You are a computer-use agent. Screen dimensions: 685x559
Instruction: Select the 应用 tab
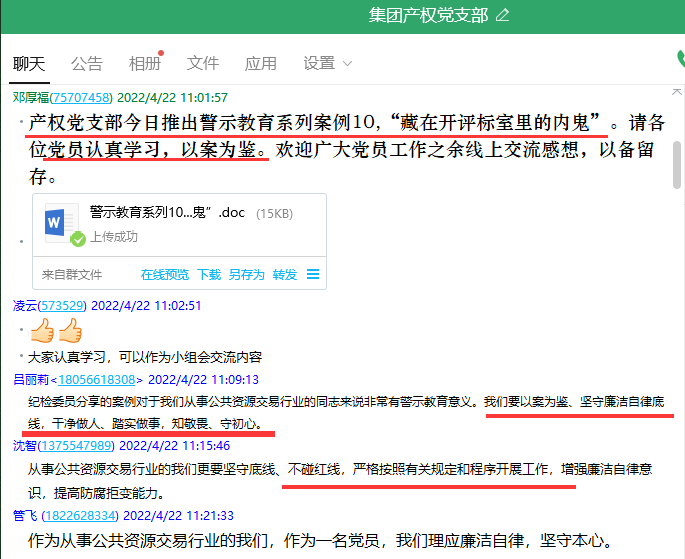tap(261, 63)
